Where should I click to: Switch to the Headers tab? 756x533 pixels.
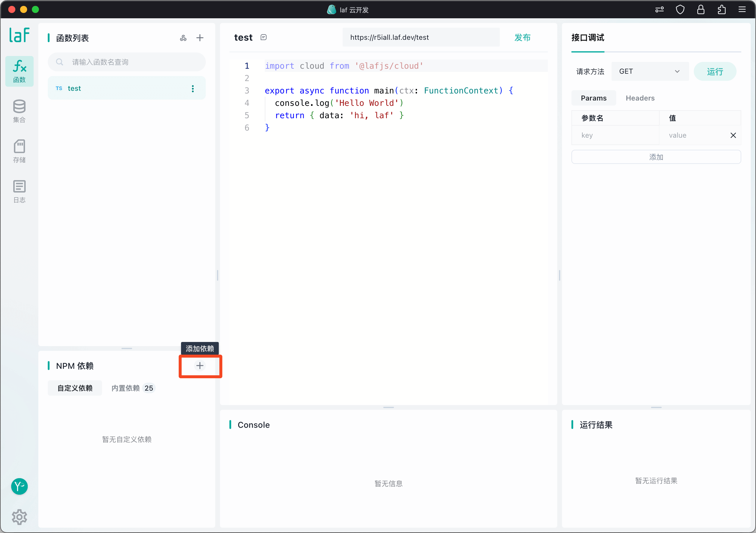click(x=640, y=98)
